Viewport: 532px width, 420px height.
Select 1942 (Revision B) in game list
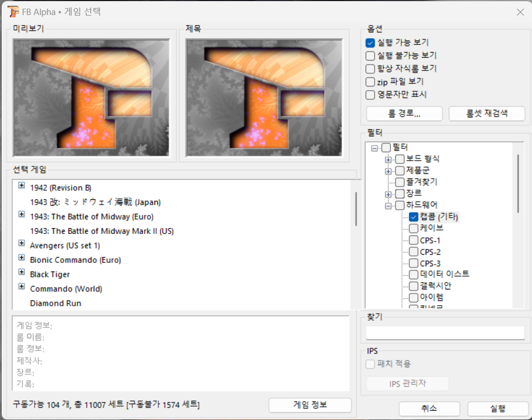pyautogui.click(x=60, y=188)
